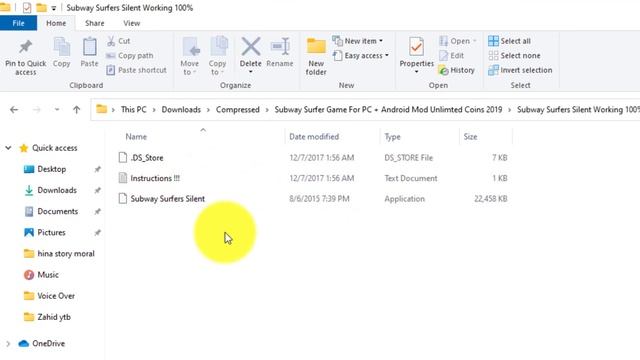Viewport: 640px width, 360px height.
Task: Open the Easy access dropdown
Action: click(x=361, y=56)
